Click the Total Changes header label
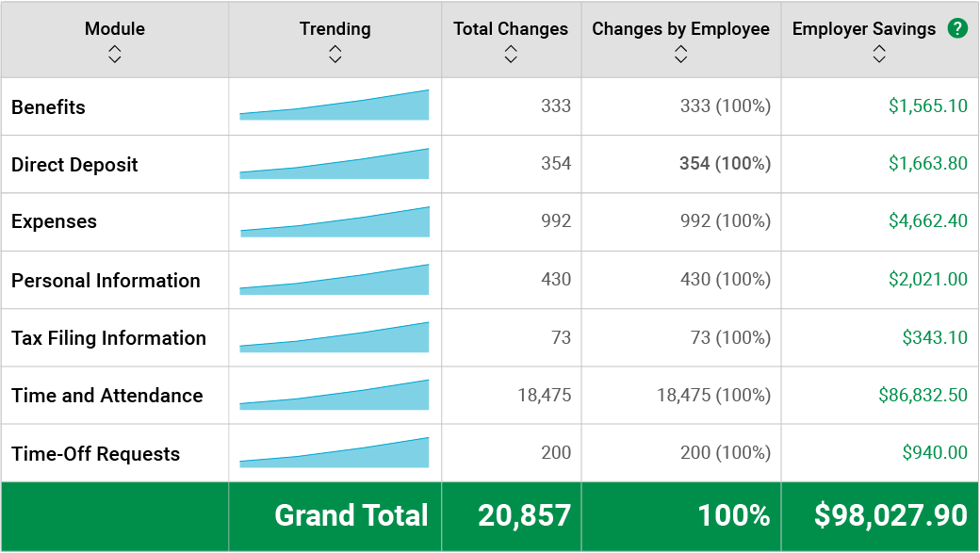980x553 pixels. tap(511, 29)
